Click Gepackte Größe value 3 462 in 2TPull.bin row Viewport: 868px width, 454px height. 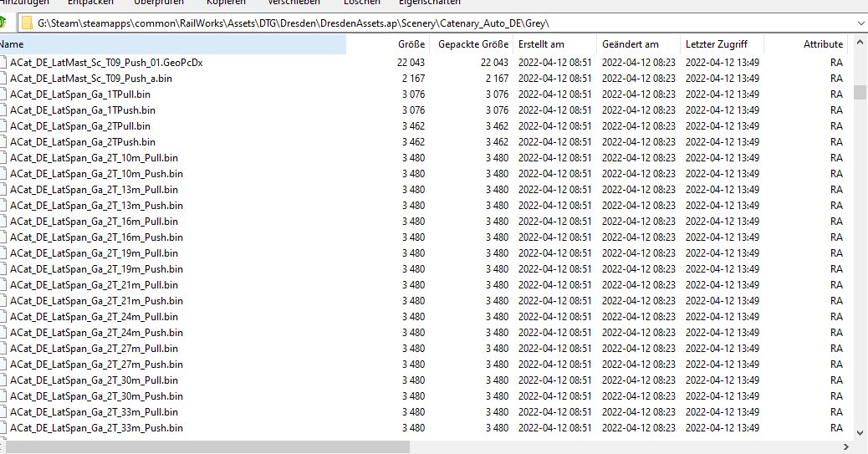(497, 126)
